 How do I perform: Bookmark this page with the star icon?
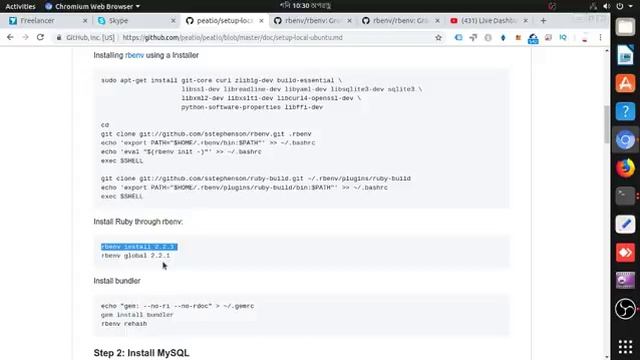[x=438, y=38]
